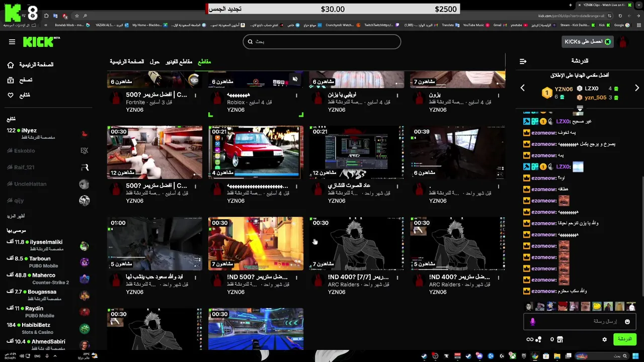Open the user profile avatar at top right
Screen dimensions: 644x362
(623, 42)
